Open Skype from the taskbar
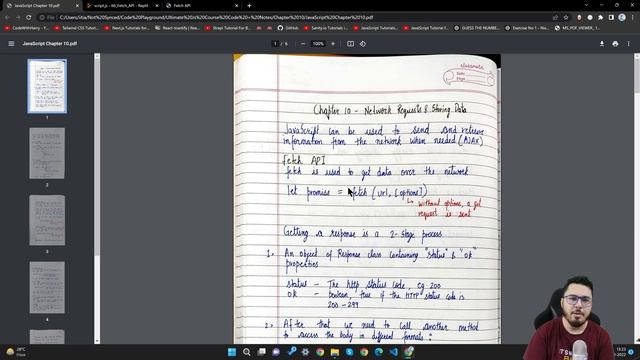Image resolution: width=640 pixels, height=360 pixels. pyautogui.click(x=349, y=352)
